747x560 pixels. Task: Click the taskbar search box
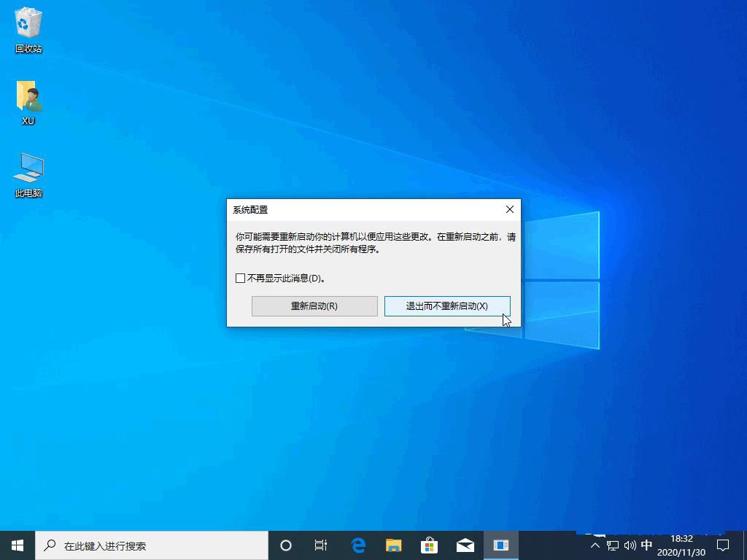152,545
